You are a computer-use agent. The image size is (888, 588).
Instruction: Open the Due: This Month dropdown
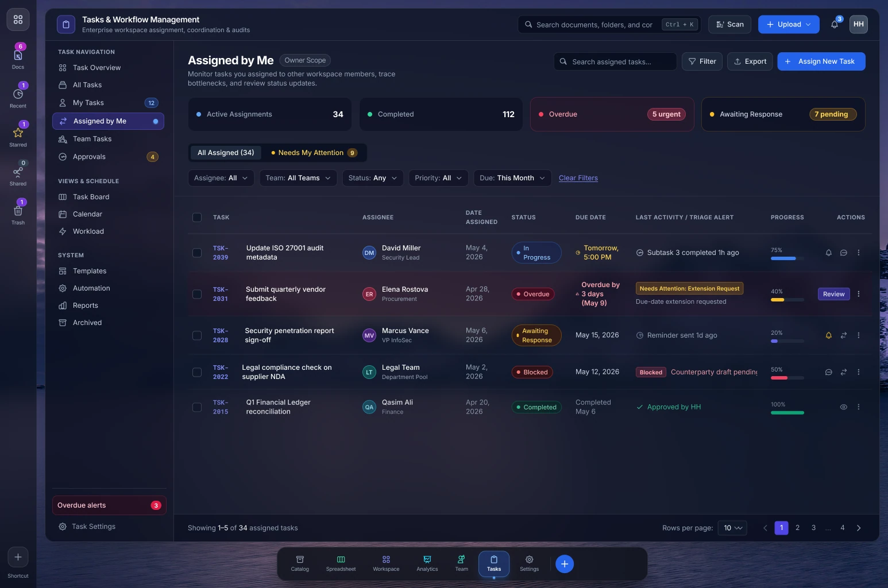(x=512, y=178)
